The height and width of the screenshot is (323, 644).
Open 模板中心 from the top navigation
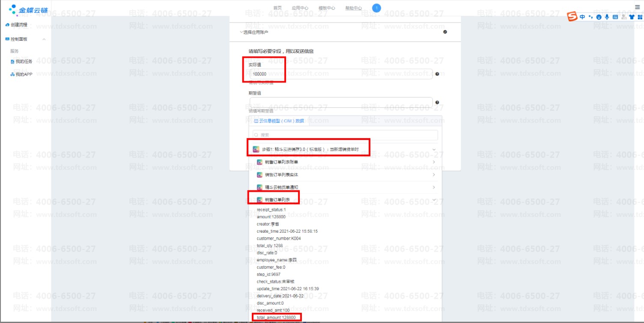point(327,8)
